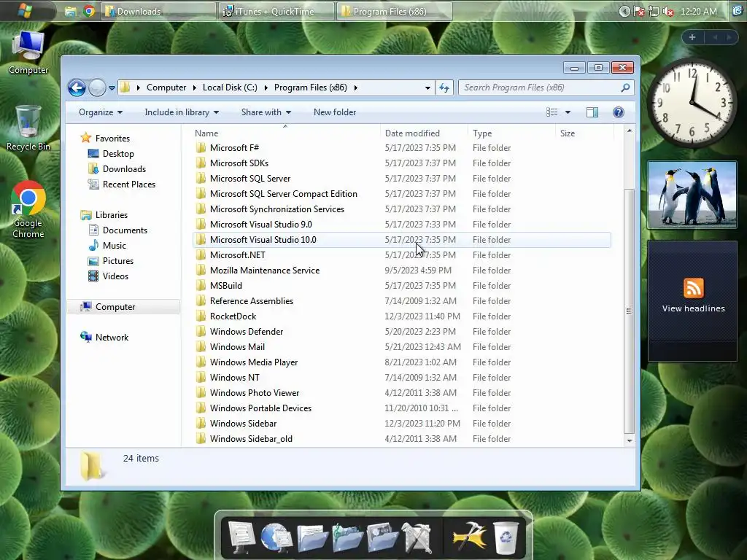
Task: Select the Windows Photo Viewer folder icon
Action: pos(201,392)
